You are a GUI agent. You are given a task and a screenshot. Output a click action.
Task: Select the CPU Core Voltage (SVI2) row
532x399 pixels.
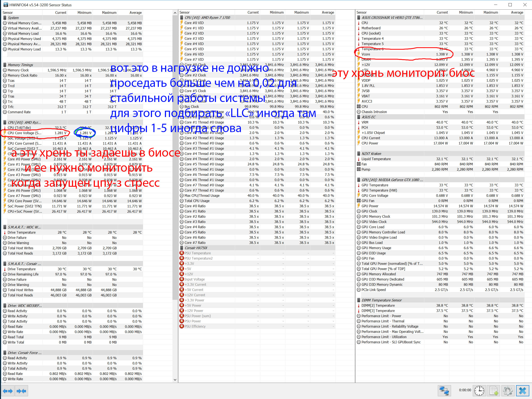[24, 133]
